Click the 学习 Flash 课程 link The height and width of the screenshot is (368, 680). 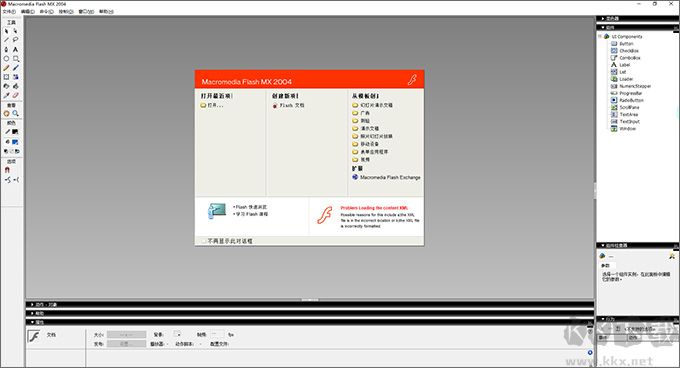point(251,214)
